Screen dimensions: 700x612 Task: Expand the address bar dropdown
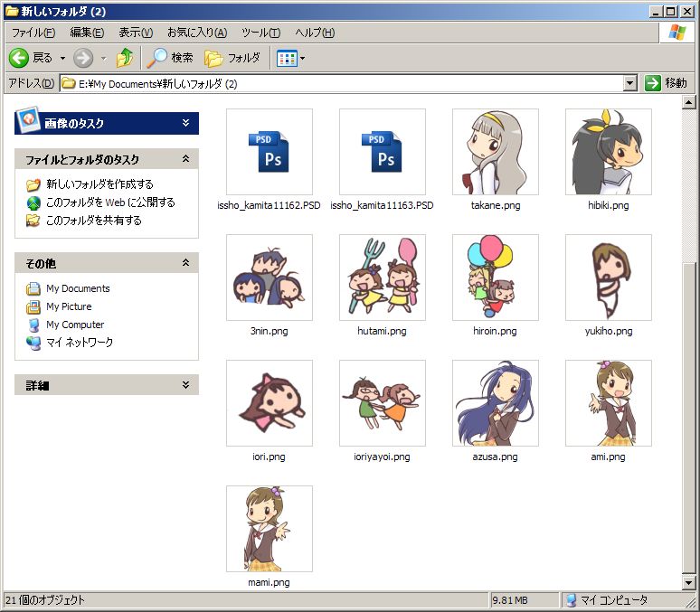point(629,83)
